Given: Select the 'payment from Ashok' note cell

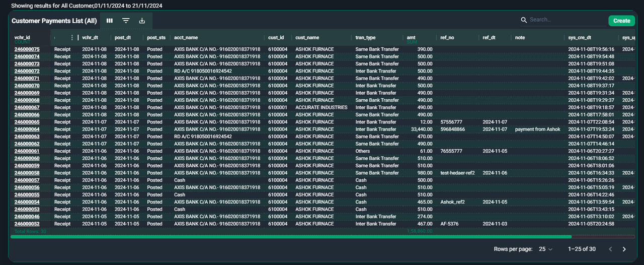Looking at the screenshot, I should point(538,129).
